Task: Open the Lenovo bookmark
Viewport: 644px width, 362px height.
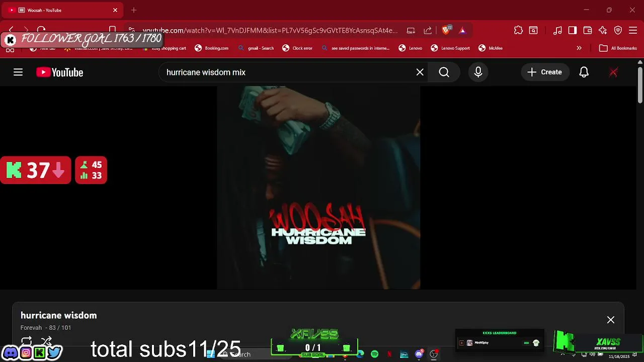Action: point(411,48)
